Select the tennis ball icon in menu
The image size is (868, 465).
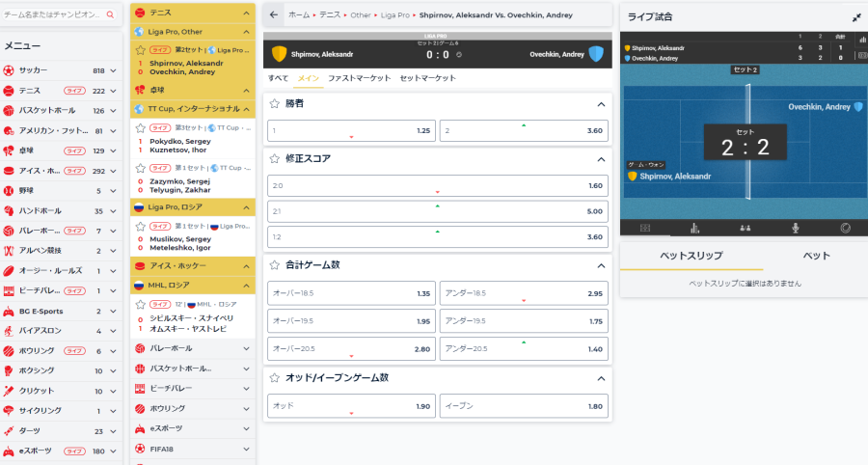click(9, 91)
